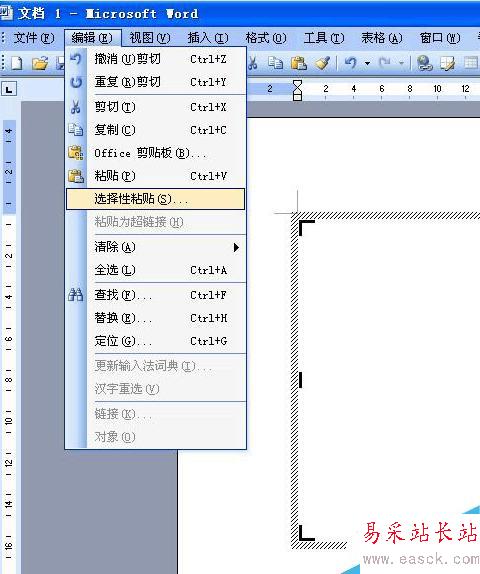Click the ruler tab-stop selector L button
The image size is (480, 574).
(x=9, y=89)
